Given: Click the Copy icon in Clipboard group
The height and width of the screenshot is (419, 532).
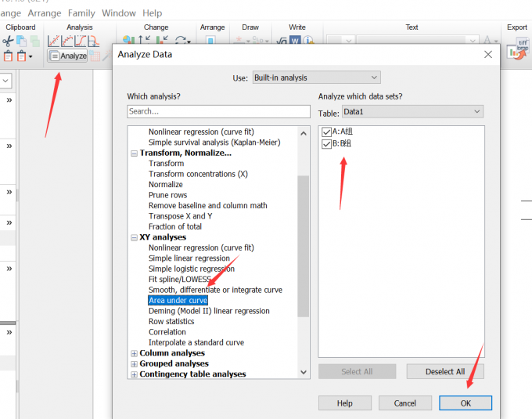Looking at the screenshot, I should [21, 41].
